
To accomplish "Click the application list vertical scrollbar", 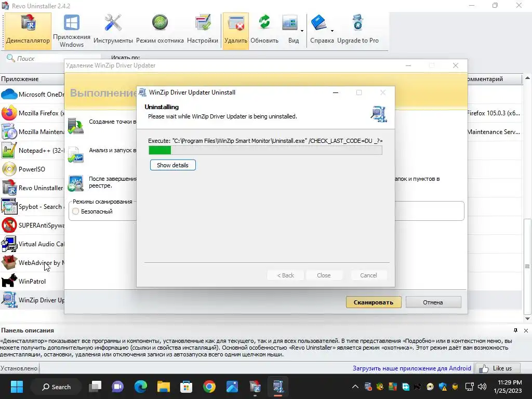I will click(x=527, y=267).
